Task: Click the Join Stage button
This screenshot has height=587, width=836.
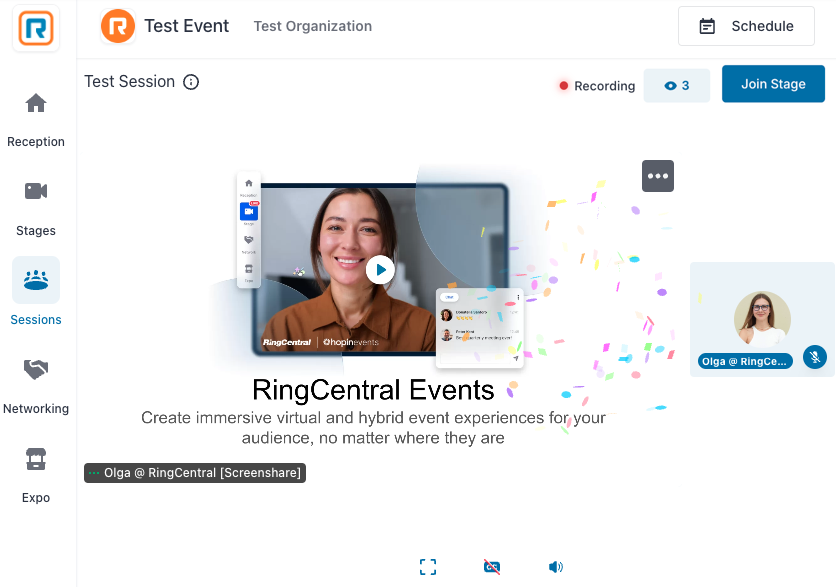Action: (x=773, y=84)
